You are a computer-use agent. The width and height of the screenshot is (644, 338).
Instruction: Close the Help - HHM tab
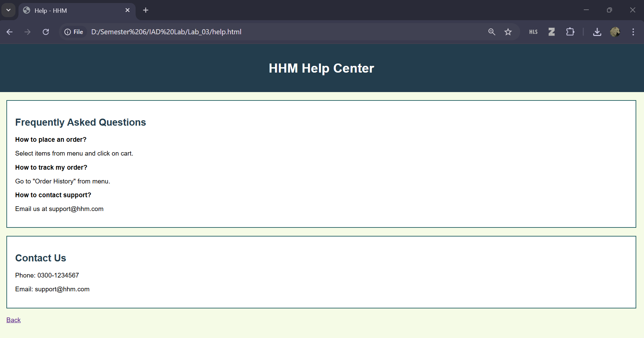point(128,10)
